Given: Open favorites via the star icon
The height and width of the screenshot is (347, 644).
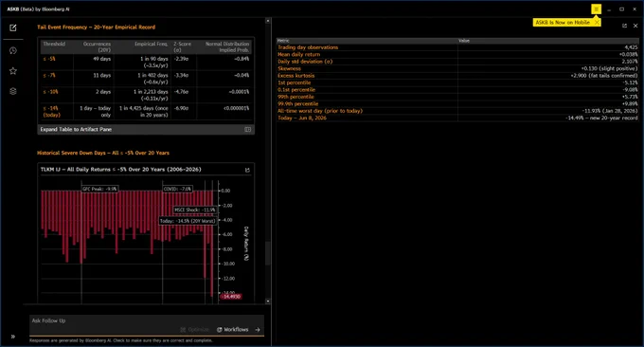Looking at the screenshot, I should (13, 71).
